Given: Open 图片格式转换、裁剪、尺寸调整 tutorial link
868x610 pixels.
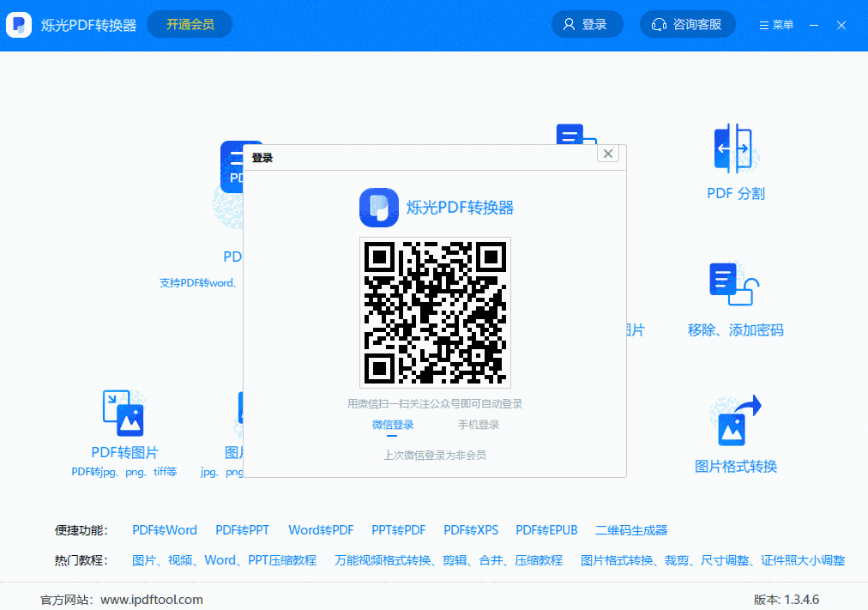Looking at the screenshot, I should [x=713, y=560].
